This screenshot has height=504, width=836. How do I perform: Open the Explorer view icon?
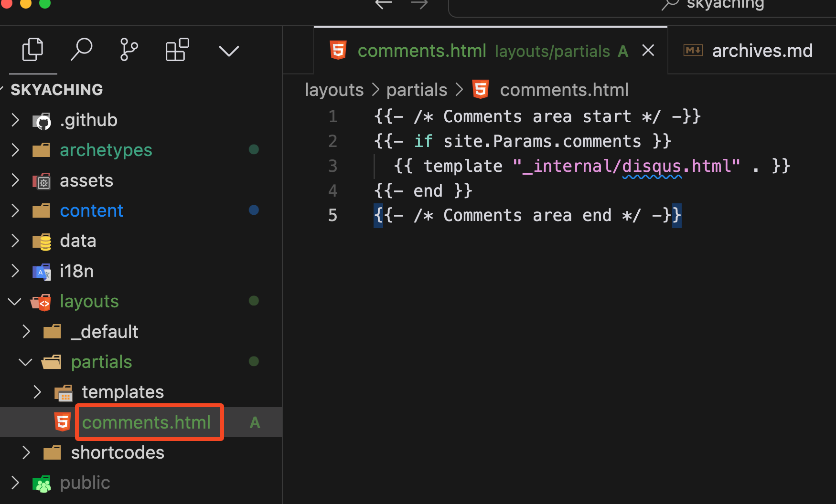(x=32, y=50)
